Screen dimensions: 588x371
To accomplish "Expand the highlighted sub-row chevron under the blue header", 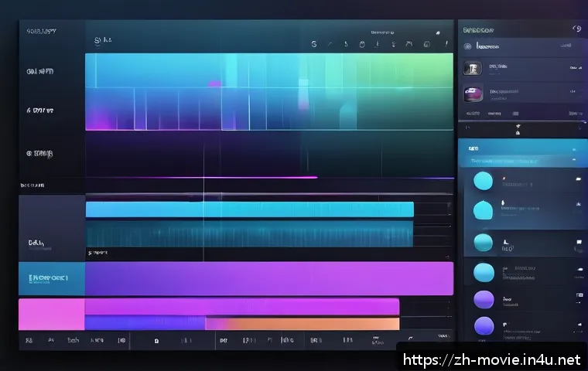I will click(574, 162).
